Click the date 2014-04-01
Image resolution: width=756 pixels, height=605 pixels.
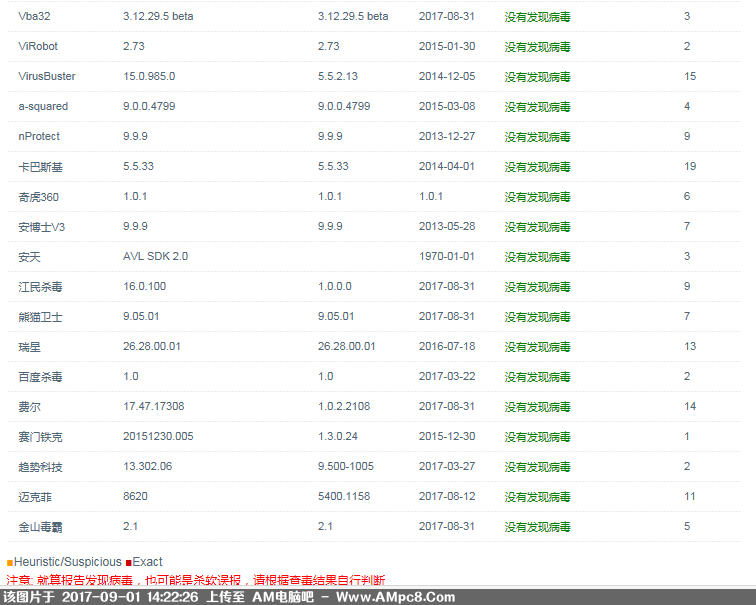pos(447,166)
